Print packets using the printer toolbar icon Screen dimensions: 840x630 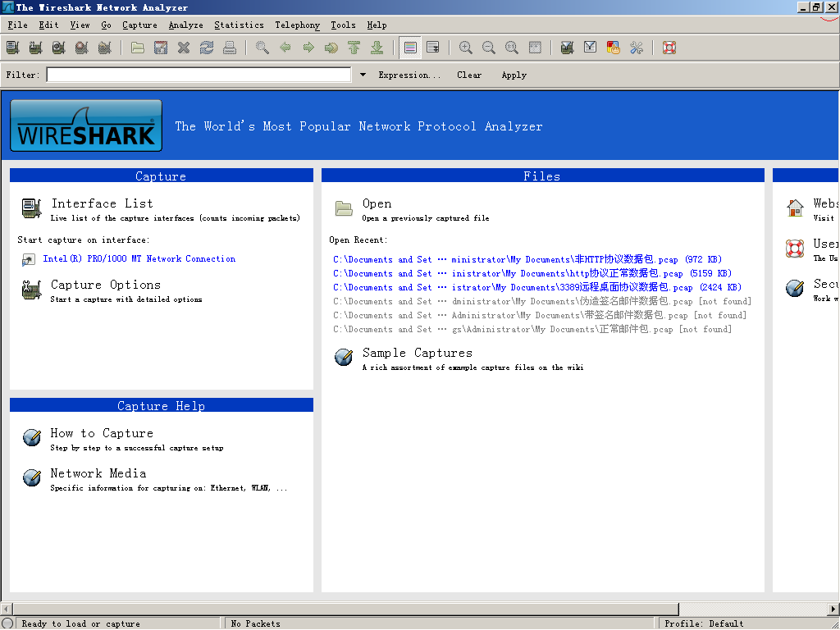coord(230,48)
